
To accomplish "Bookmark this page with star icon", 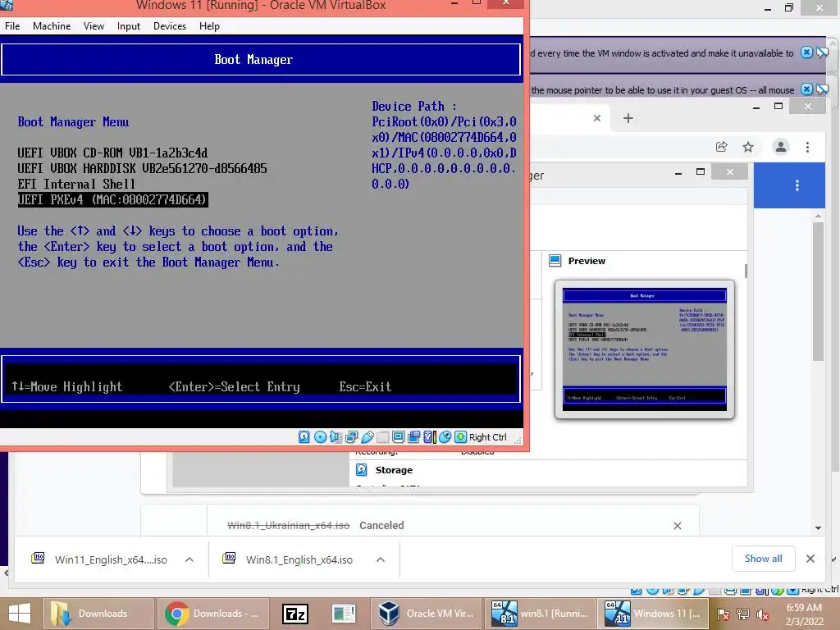I will pos(748,147).
